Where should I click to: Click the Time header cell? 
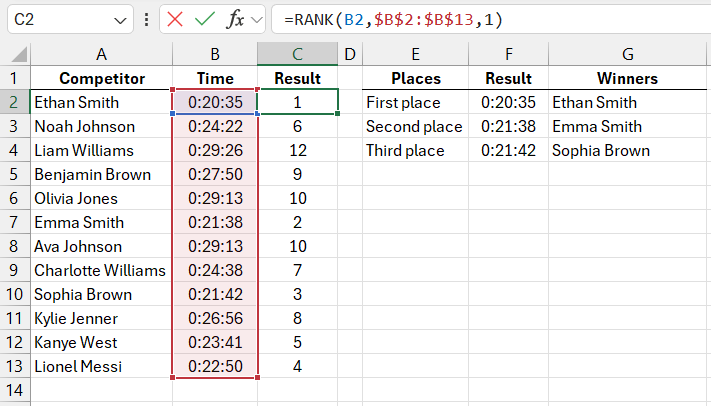click(215, 78)
